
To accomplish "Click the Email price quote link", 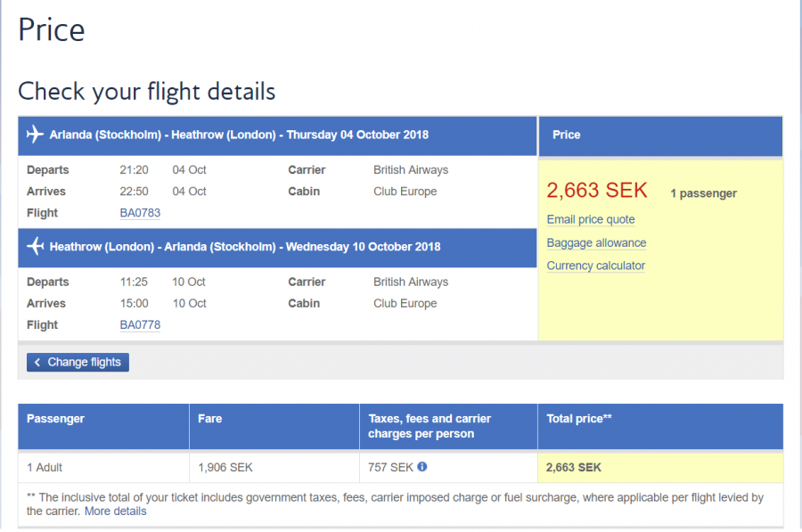I will click(x=591, y=220).
